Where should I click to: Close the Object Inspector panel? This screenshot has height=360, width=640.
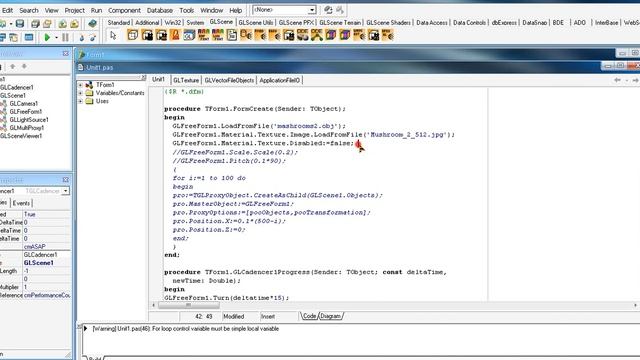tap(66, 180)
